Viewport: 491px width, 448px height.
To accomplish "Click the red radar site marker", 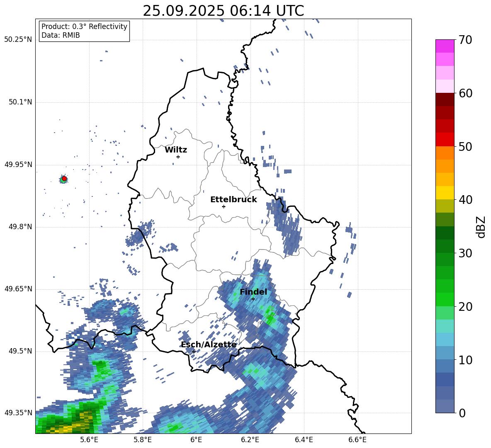I will (64, 179).
